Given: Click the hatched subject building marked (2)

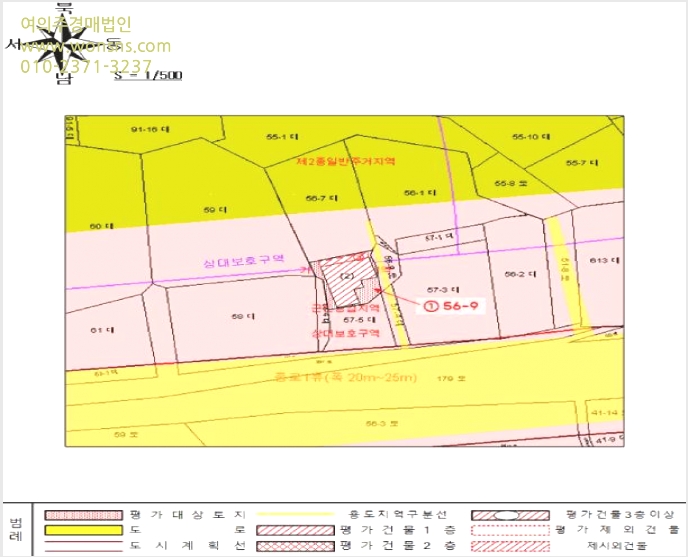Looking at the screenshot, I should click(x=347, y=281).
